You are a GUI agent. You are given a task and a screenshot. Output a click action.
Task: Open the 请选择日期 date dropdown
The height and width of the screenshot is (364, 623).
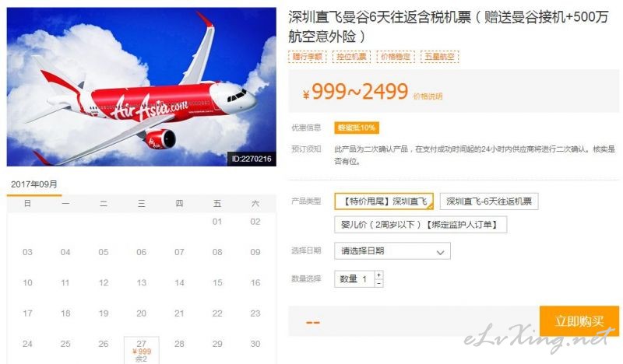392,251
